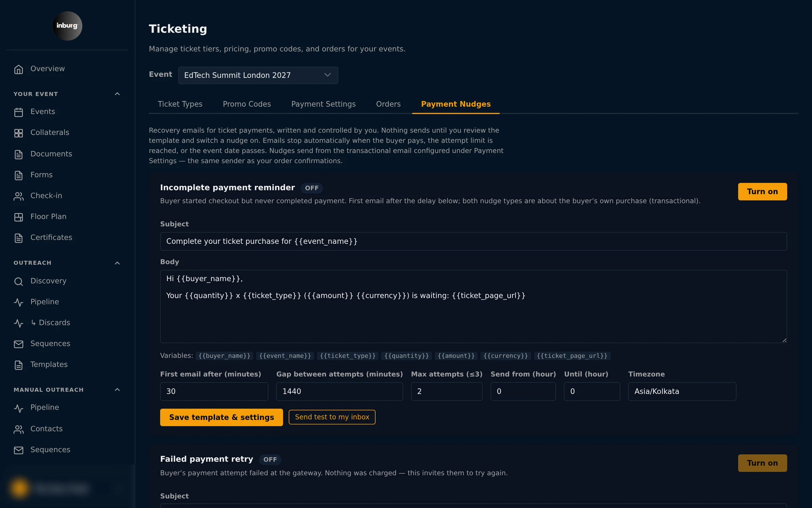Click the Floor Plan layout icon
The height and width of the screenshot is (508, 812).
[x=19, y=217]
